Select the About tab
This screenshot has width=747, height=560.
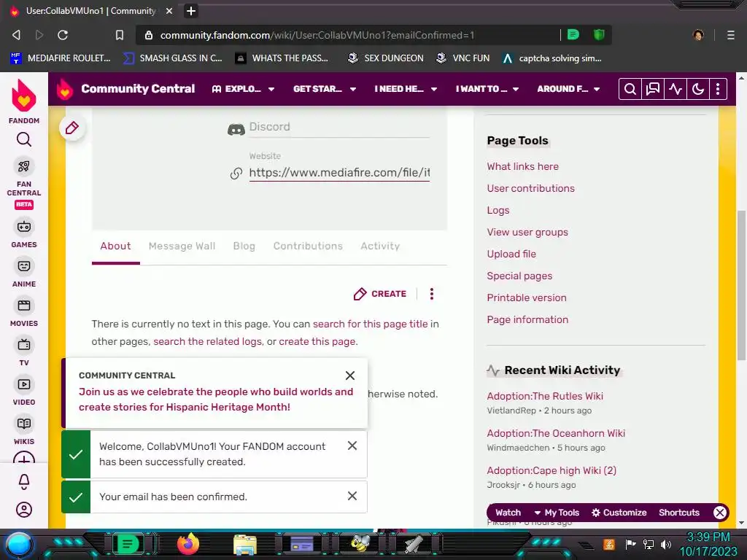point(115,246)
